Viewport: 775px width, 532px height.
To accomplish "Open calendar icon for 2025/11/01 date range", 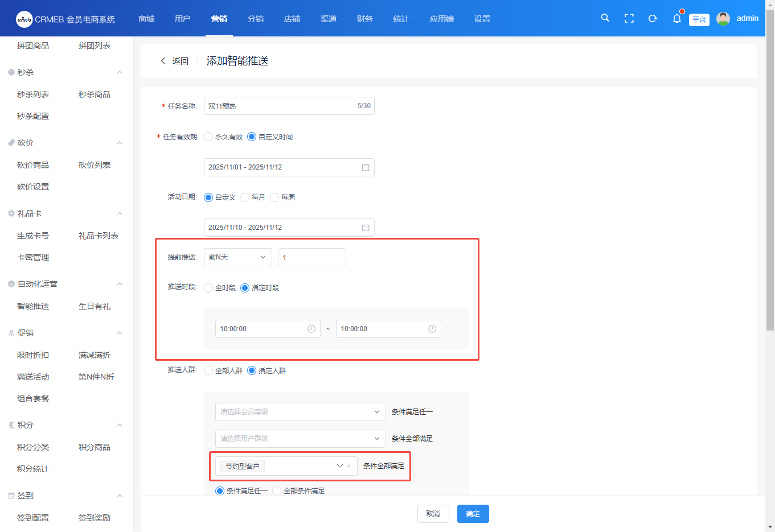I will pyautogui.click(x=366, y=167).
